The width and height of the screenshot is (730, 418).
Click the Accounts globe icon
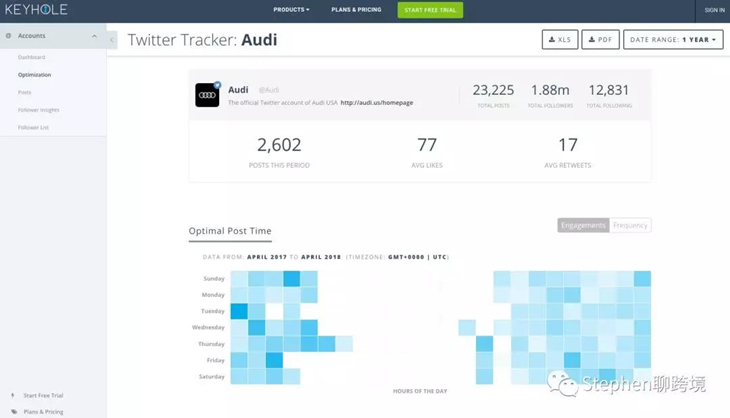pos(8,36)
